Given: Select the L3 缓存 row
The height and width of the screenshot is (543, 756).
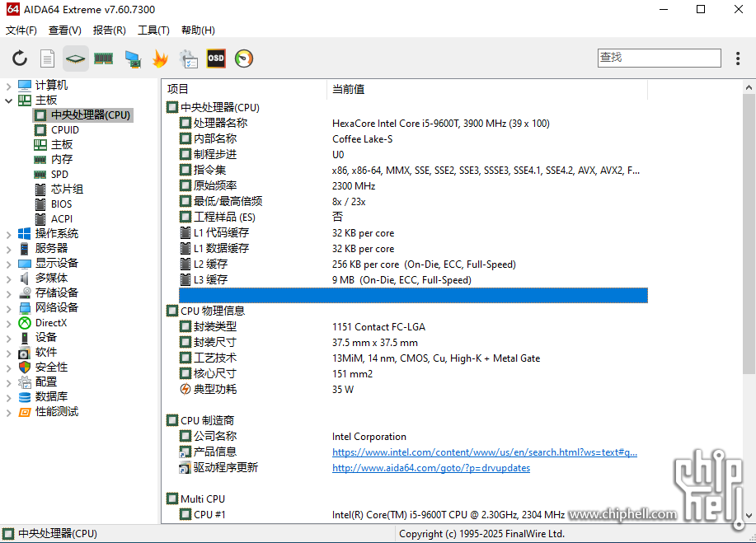Looking at the screenshot, I should 413,280.
